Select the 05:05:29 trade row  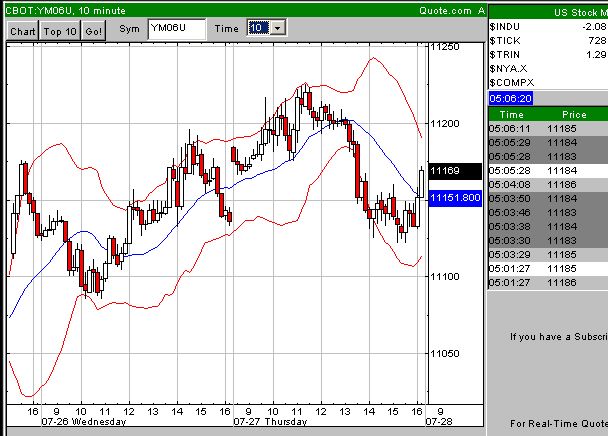coord(548,142)
